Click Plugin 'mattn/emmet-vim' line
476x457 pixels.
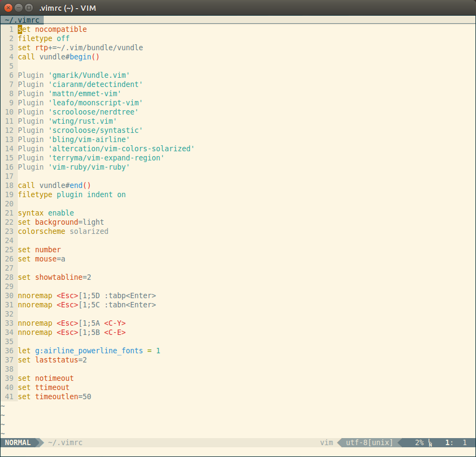[70, 93]
